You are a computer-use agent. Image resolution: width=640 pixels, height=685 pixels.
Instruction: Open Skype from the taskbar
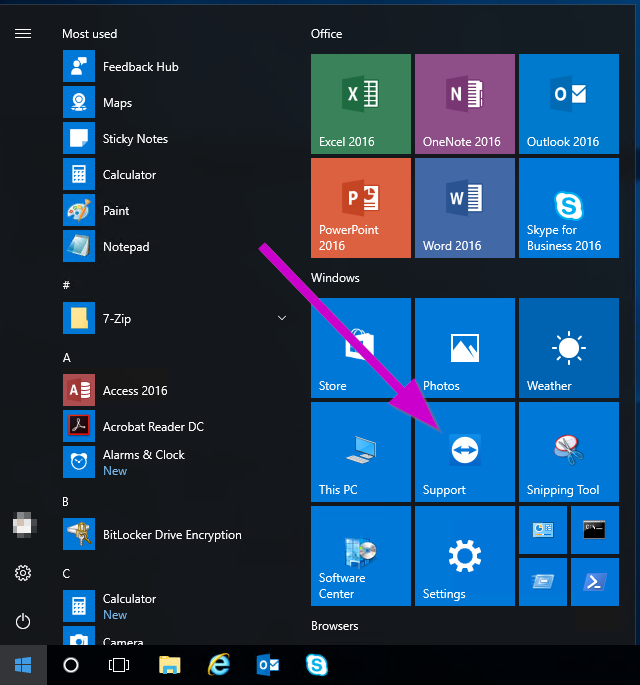coord(317,665)
